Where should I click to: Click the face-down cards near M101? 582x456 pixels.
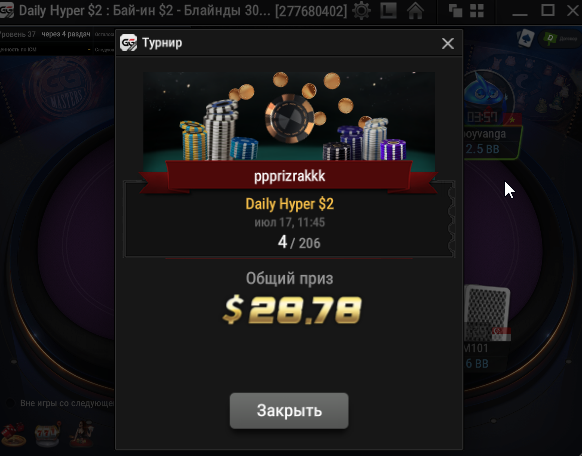point(487,312)
